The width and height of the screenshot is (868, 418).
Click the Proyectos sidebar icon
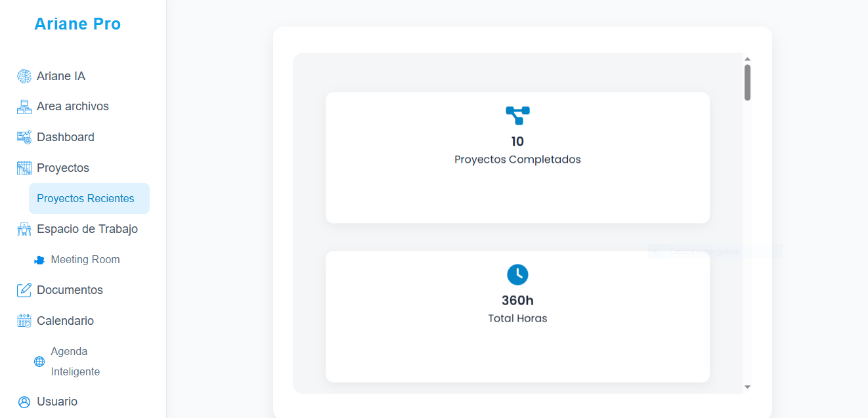tap(24, 168)
